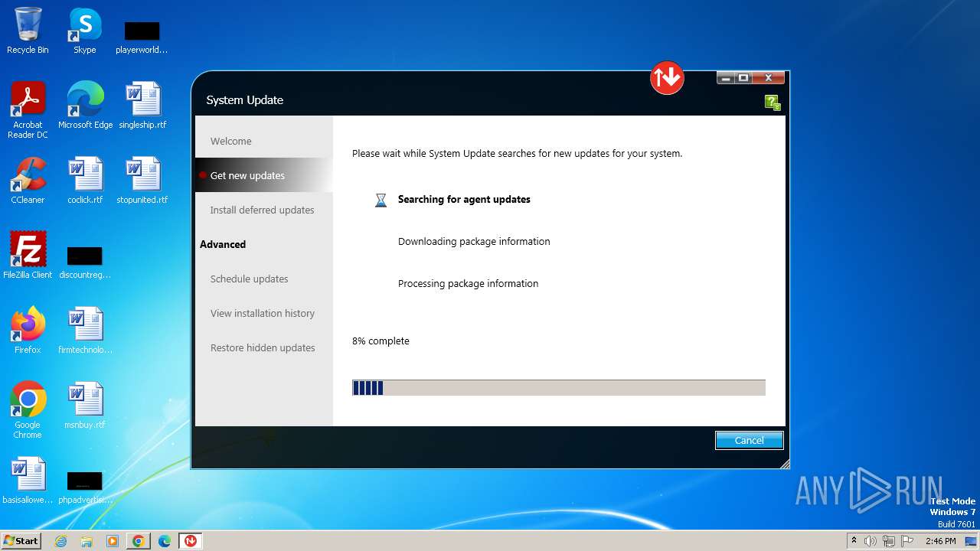This screenshot has height=551, width=980.
Task: Open Schedule updates option
Action: 249,279
